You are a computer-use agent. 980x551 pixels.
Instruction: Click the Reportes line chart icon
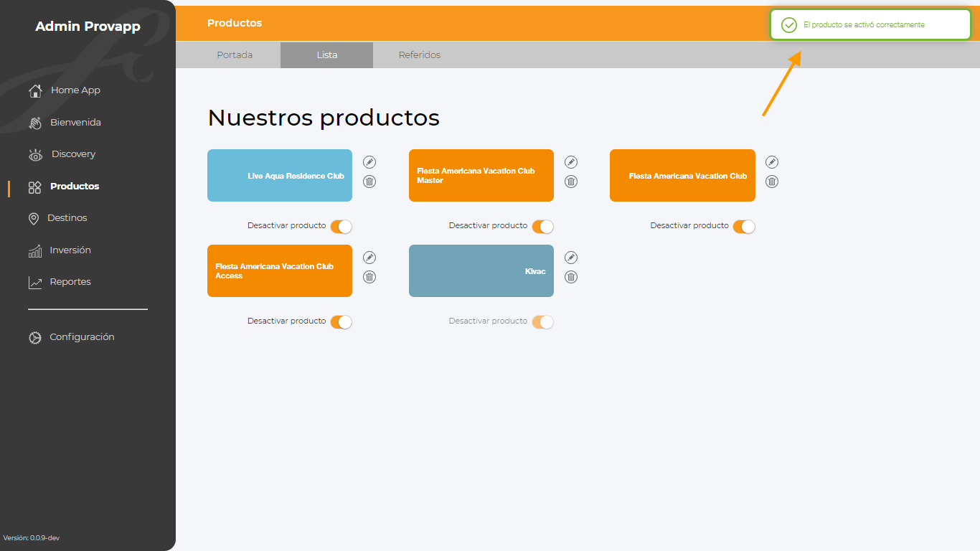click(x=35, y=283)
